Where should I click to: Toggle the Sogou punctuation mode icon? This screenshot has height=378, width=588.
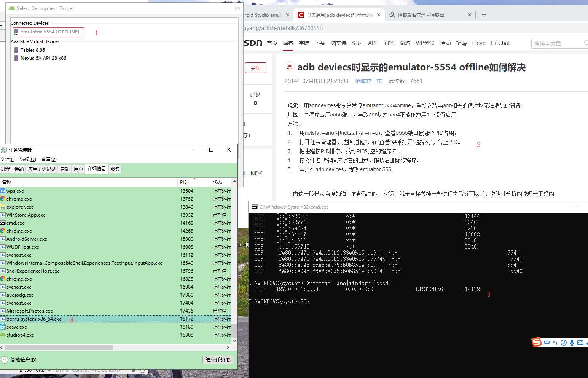555,343
